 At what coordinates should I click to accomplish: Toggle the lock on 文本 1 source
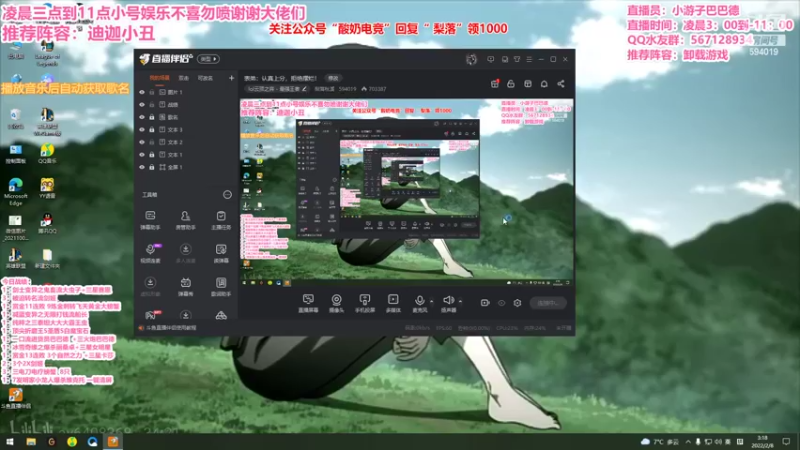pos(152,155)
